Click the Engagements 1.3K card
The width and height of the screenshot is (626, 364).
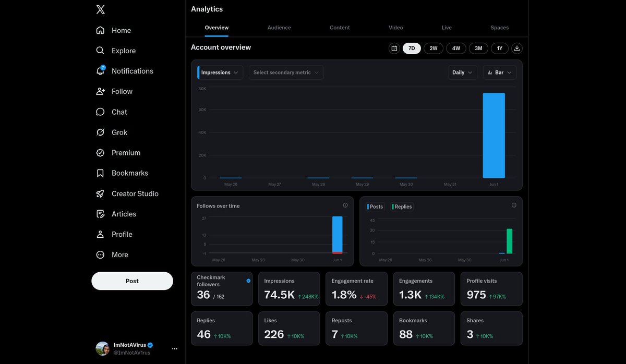pyautogui.click(x=424, y=289)
